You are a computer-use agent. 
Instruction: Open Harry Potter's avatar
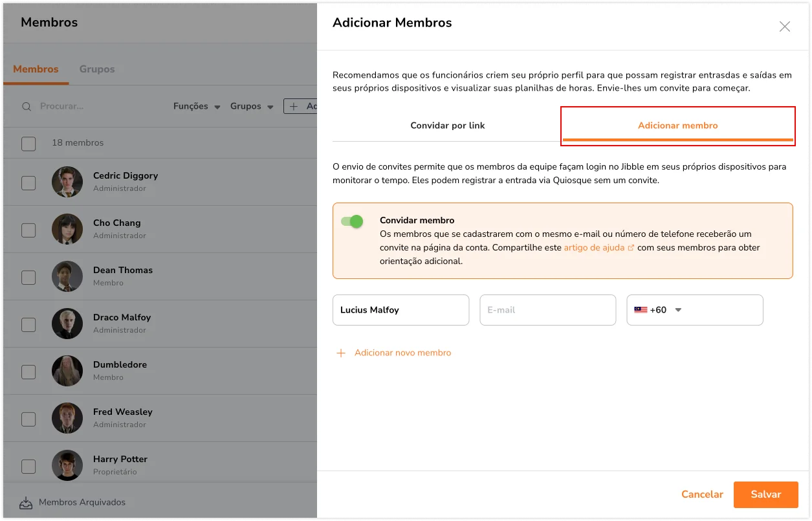(x=67, y=465)
